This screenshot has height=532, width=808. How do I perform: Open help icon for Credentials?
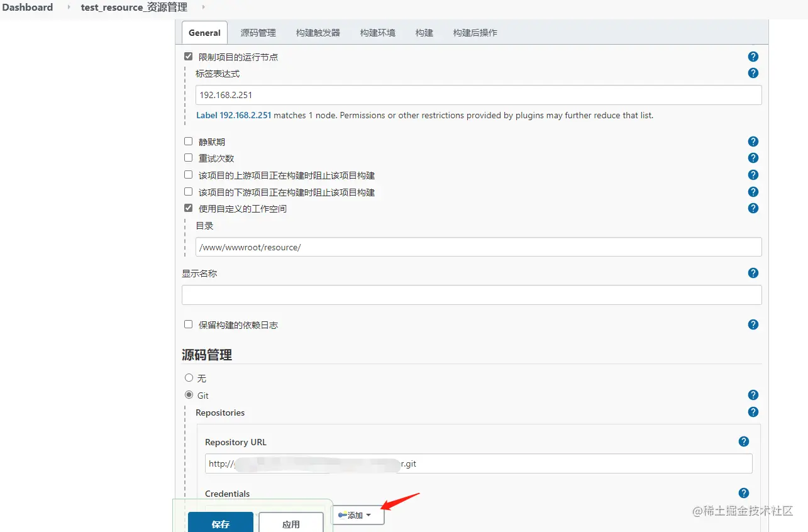point(743,493)
